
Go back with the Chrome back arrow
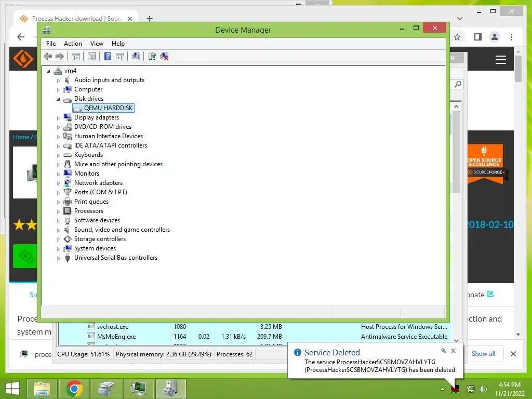point(21,37)
